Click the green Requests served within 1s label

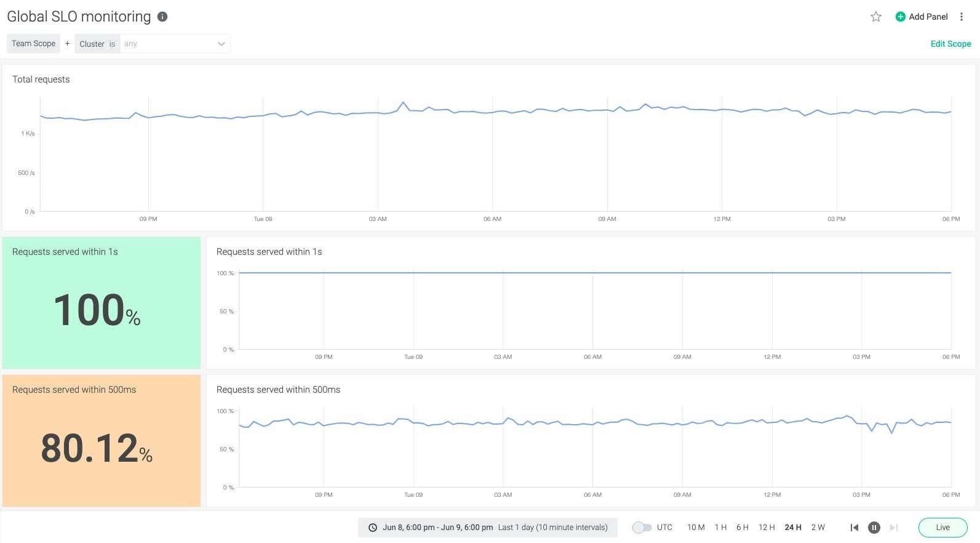(x=65, y=252)
